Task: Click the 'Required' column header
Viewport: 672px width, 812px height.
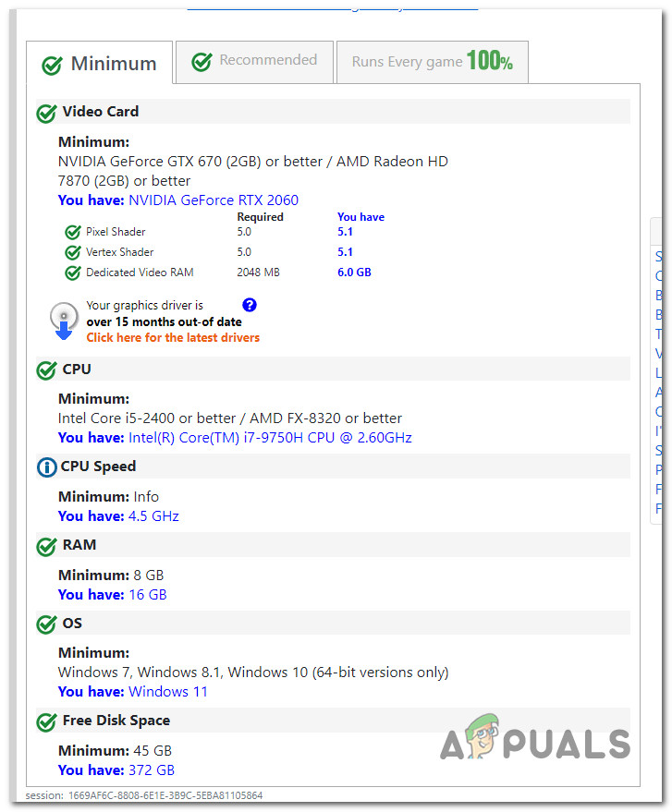Action: tap(260, 217)
